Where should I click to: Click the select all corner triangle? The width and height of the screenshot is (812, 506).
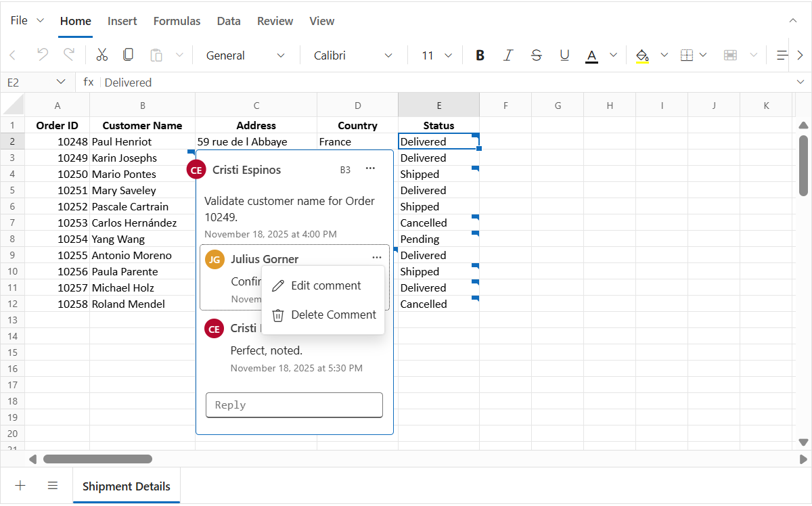click(x=12, y=105)
